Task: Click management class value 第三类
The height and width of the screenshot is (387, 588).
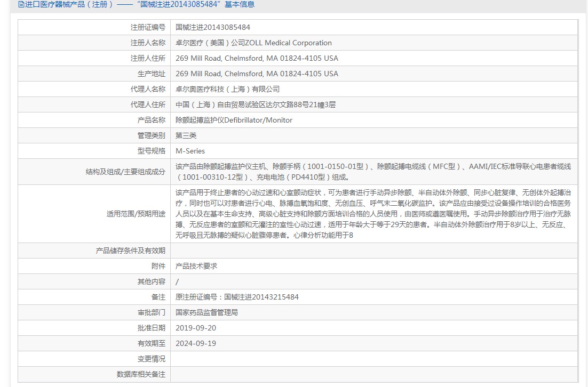Action: point(186,135)
